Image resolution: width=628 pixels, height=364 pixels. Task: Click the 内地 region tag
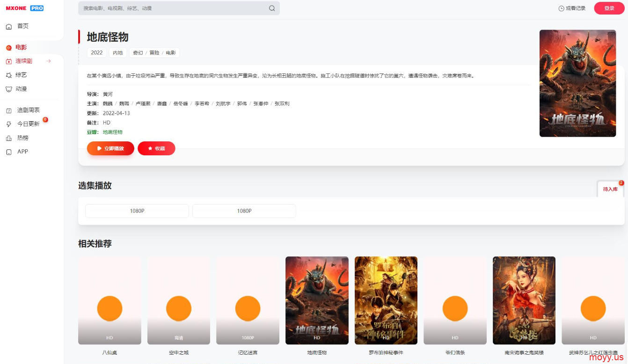tap(117, 53)
